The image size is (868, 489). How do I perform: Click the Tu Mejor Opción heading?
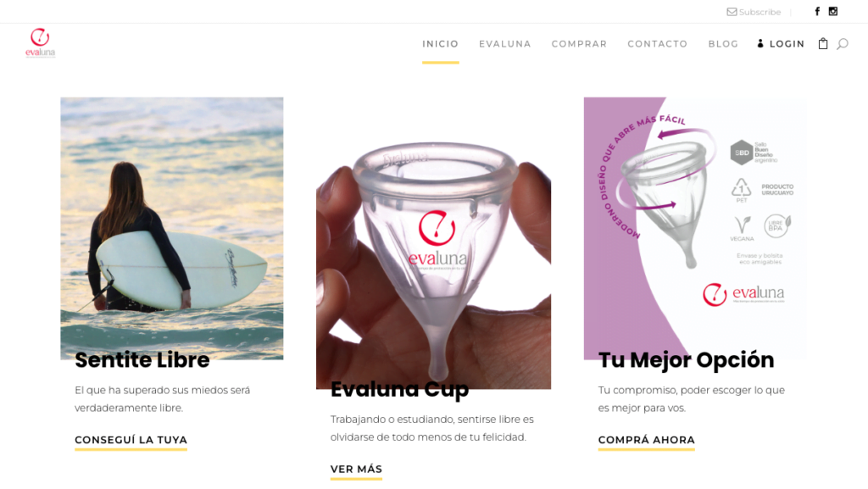coord(687,360)
